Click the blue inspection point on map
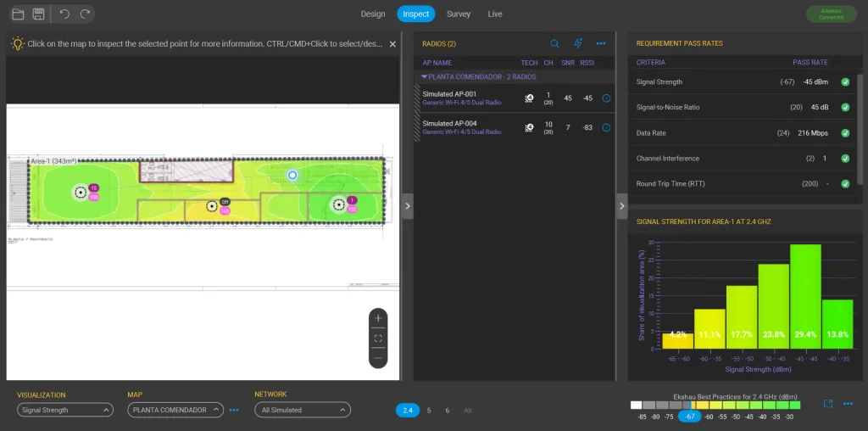868x431 pixels. 292,175
